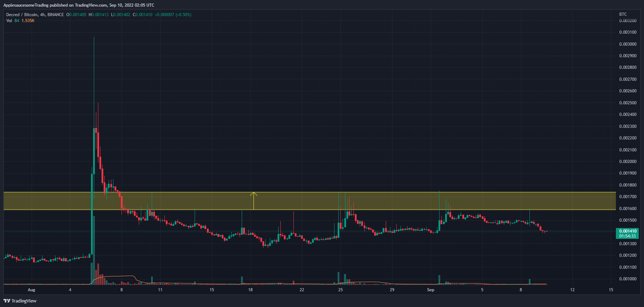The height and width of the screenshot is (307, 644).
Task: Click the 25 date label on time axis
Action: [340, 289]
